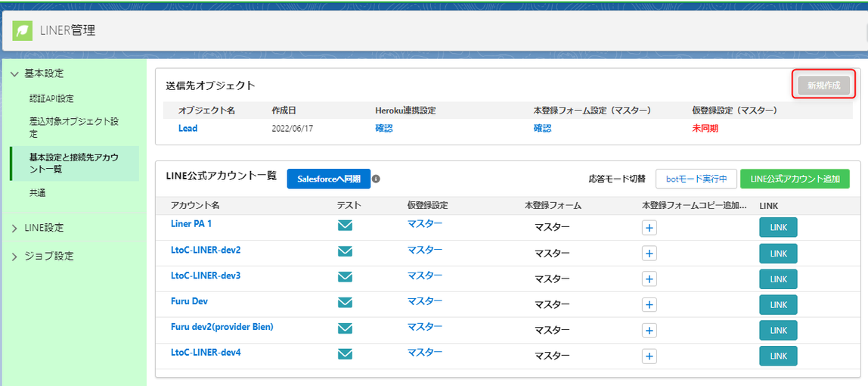Click test envelope icon for LtoC-LINER-dev2
The width and height of the screenshot is (868, 386).
pos(345,251)
